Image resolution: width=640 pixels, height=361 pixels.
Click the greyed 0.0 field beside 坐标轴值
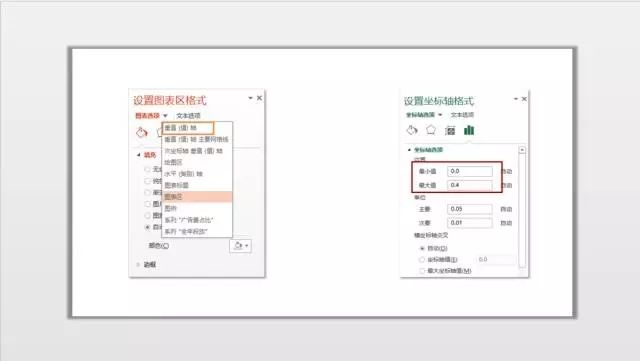click(x=496, y=259)
